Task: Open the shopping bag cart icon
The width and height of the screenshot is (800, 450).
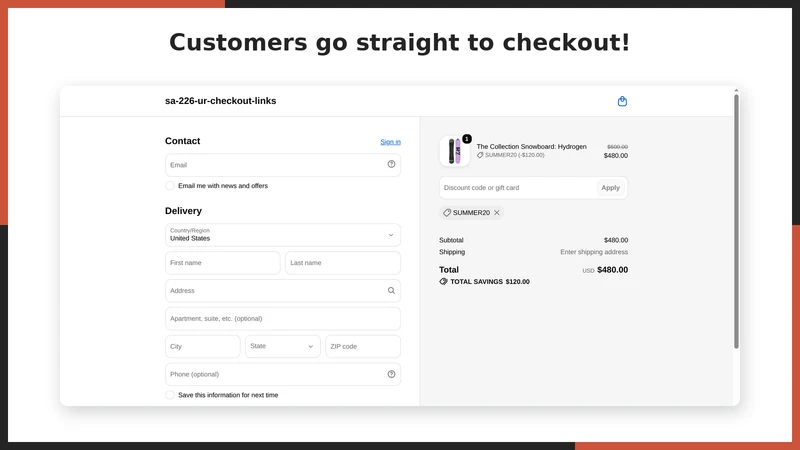Action: click(x=622, y=101)
